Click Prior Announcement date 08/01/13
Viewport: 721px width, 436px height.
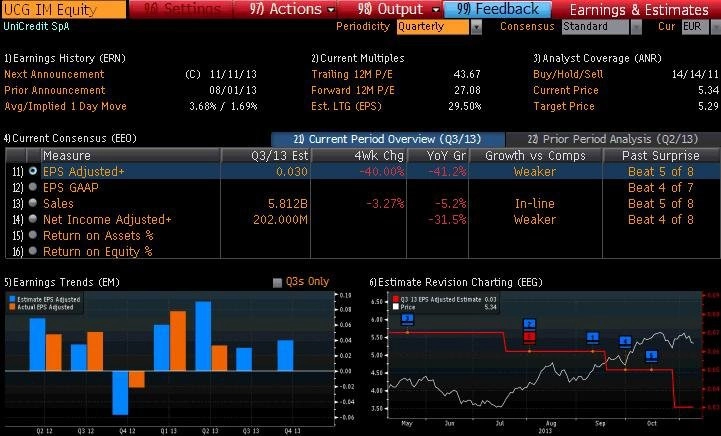[x=233, y=90]
